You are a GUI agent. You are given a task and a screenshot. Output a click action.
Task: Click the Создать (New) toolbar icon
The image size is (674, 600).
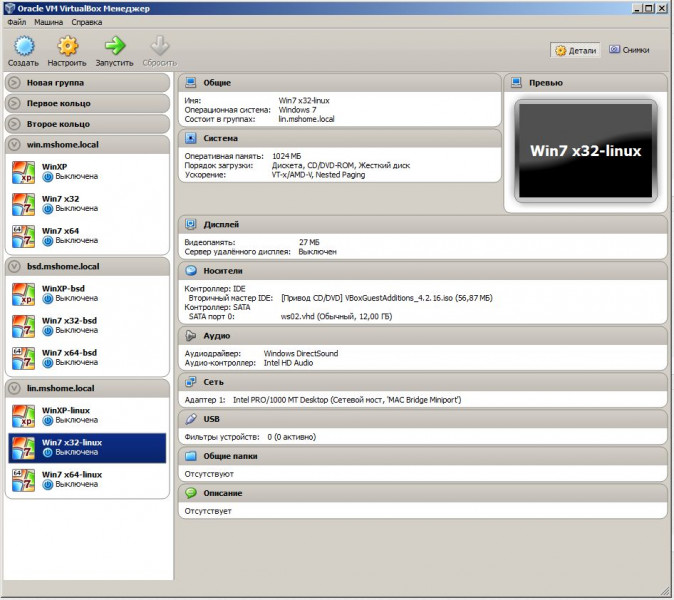(x=24, y=46)
